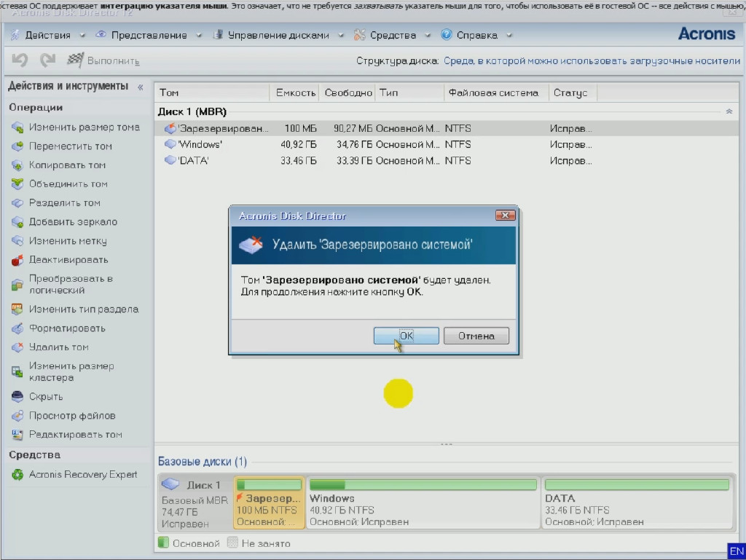
Task: Click the Resize volume icon in sidebar
Action: click(x=17, y=127)
